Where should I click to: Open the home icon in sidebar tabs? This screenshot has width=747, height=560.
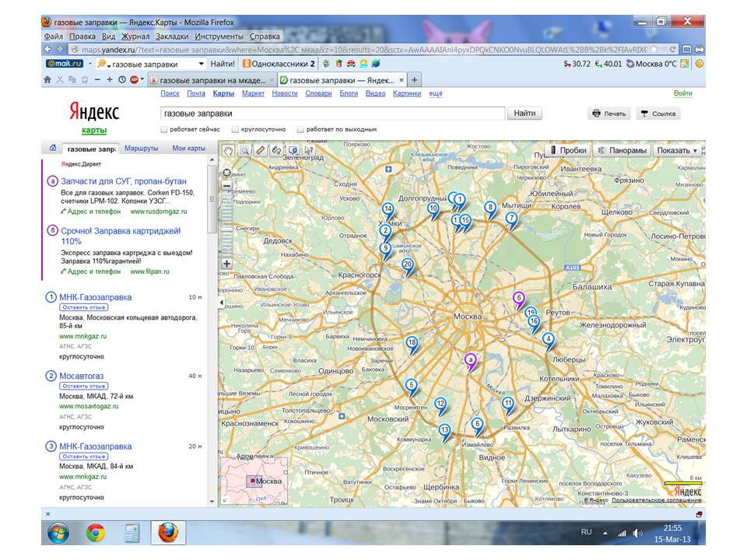pos(52,148)
